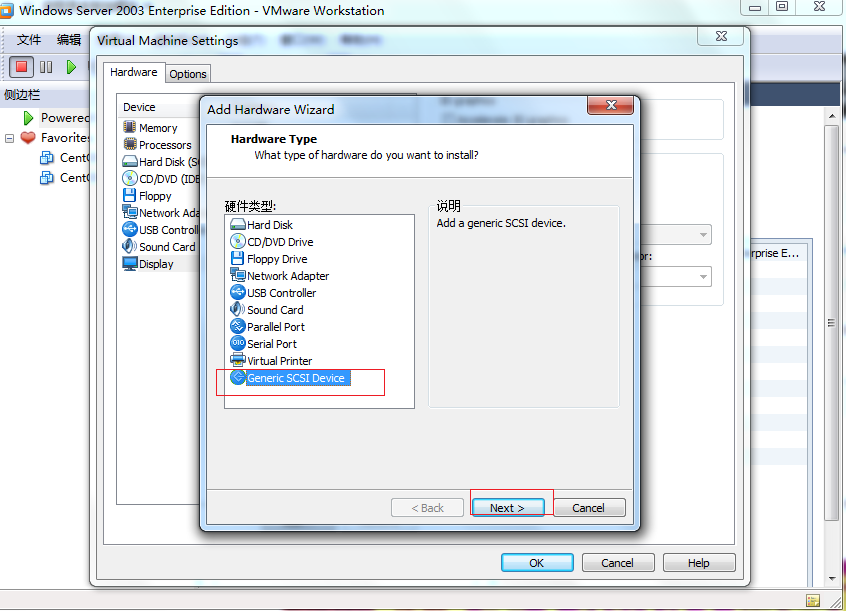Select Parallel Port icon in hardware types
This screenshot has height=611, width=846.
point(238,326)
